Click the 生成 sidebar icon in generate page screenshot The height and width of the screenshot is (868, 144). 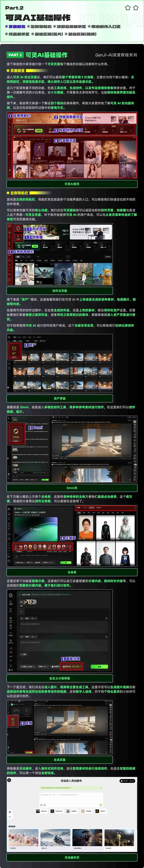[13, 721]
